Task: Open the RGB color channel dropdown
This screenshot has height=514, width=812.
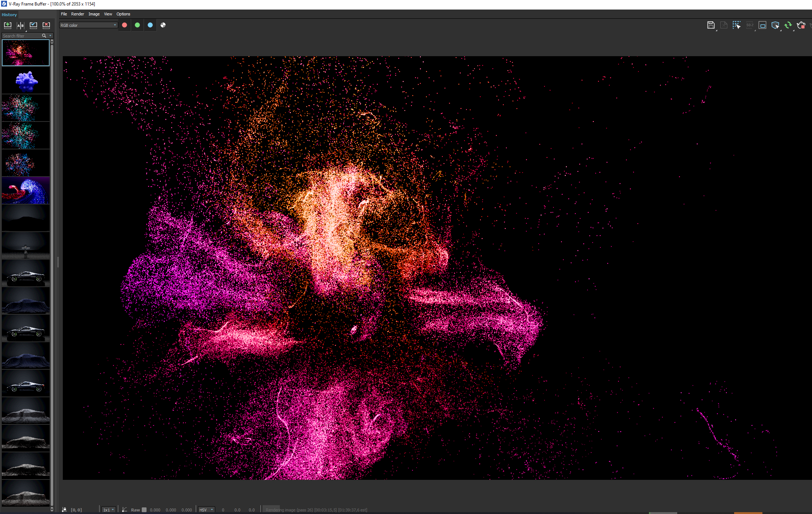Action: click(88, 25)
